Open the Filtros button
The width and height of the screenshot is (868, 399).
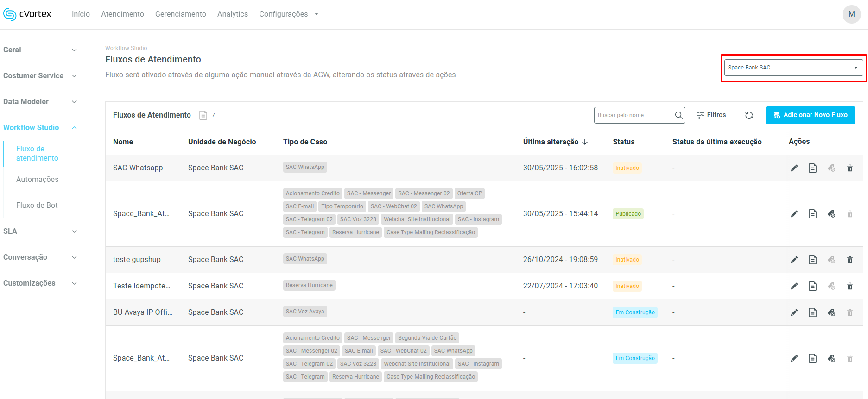coord(711,115)
